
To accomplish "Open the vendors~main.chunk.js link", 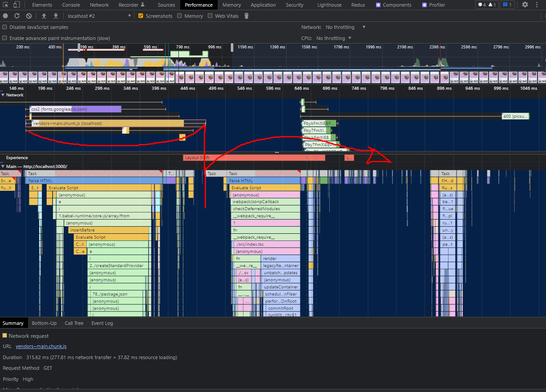I will click(41, 346).
